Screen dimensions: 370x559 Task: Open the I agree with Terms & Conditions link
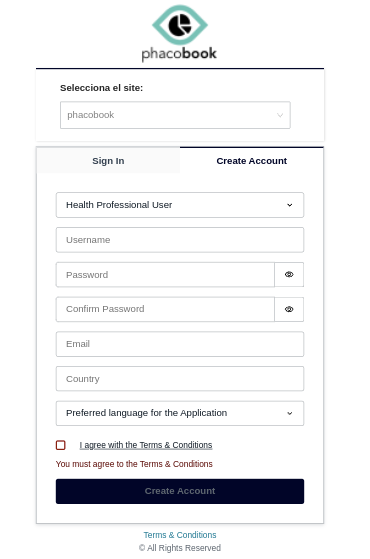(146, 445)
